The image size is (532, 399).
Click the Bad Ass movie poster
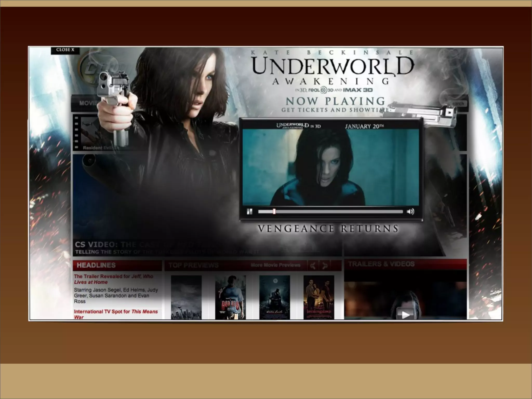230,297
